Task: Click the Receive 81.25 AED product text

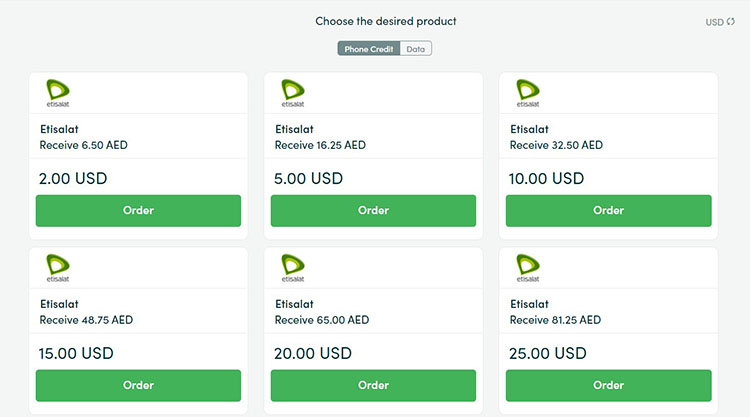Action: [555, 320]
